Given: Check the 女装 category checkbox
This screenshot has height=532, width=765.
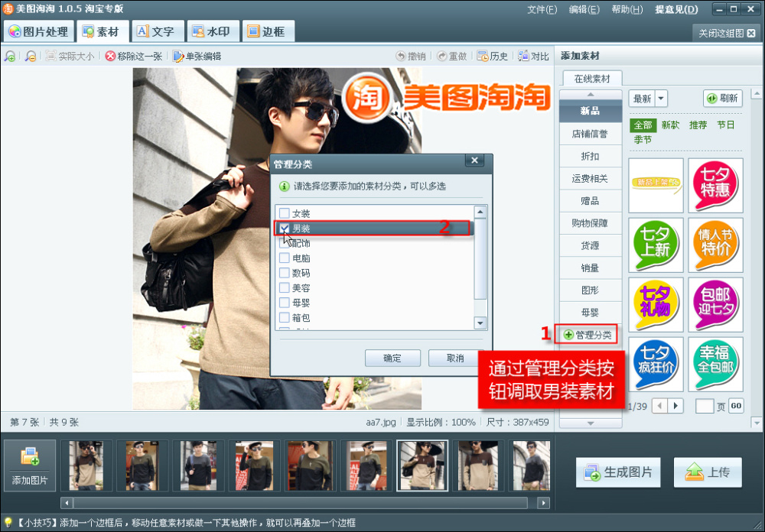Looking at the screenshot, I should 285,213.
